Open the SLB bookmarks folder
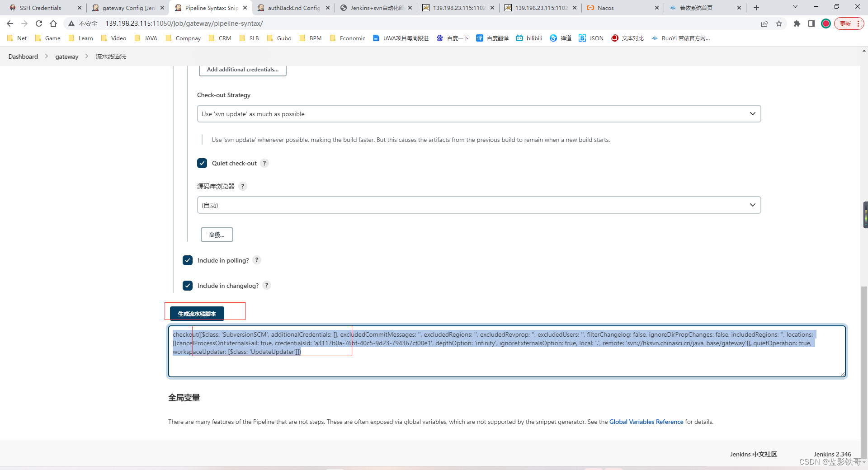Image resolution: width=868 pixels, height=470 pixels. 249,38
